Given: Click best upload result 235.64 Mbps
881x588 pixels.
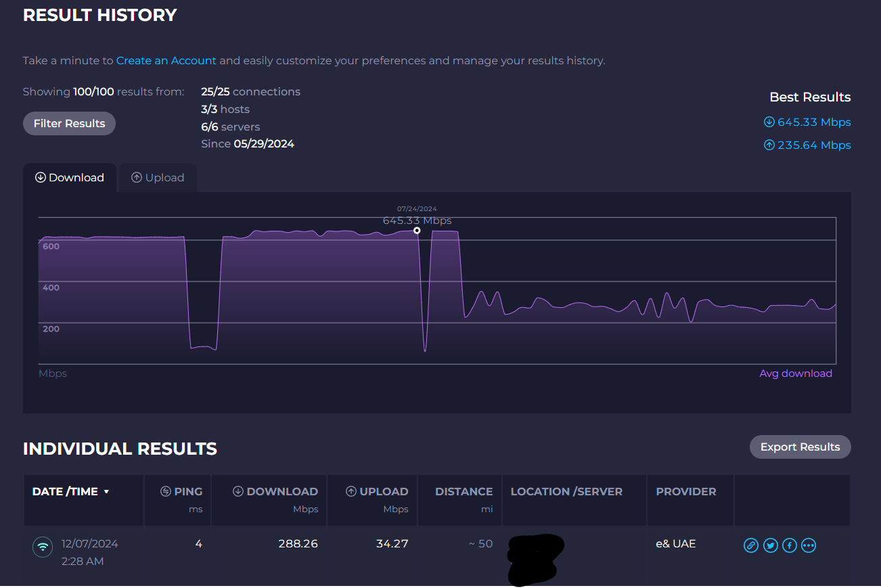Looking at the screenshot, I should coord(807,145).
